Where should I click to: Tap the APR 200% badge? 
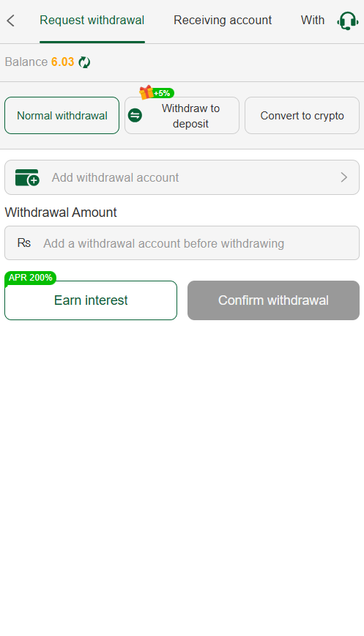pyautogui.click(x=31, y=278)
